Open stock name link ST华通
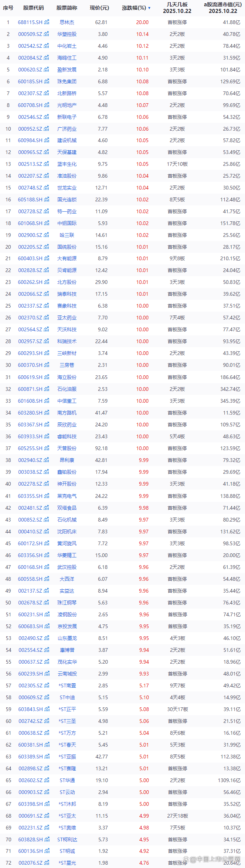This screenshot has width=245, height=868. (67, 780)
